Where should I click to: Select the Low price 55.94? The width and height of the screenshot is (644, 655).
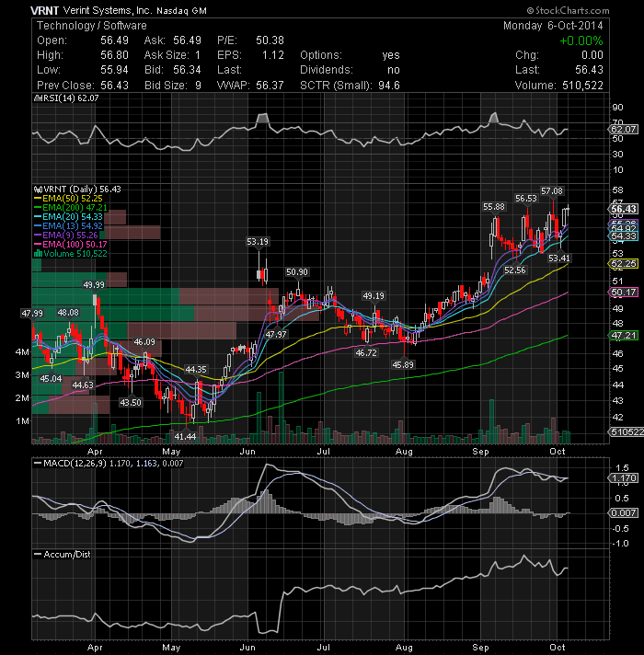(x=114, y=69)
